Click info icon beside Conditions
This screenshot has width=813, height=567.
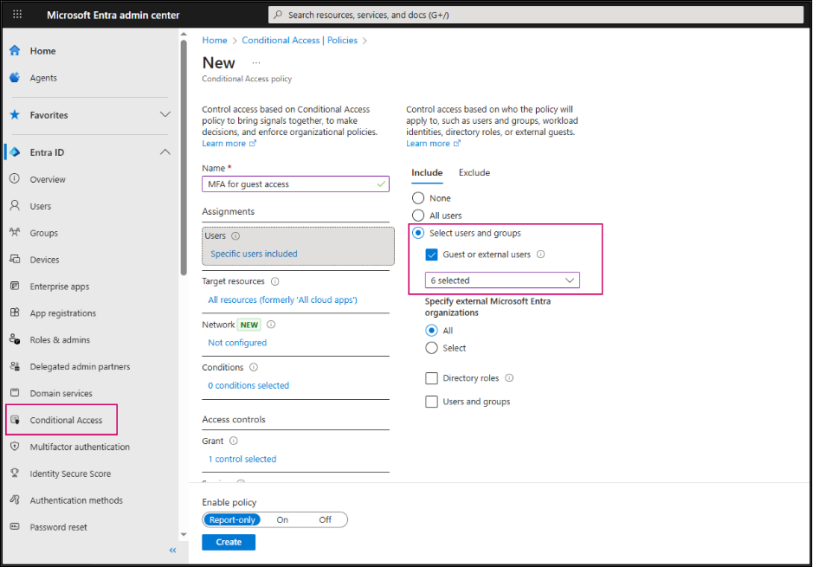click(253, 367)
